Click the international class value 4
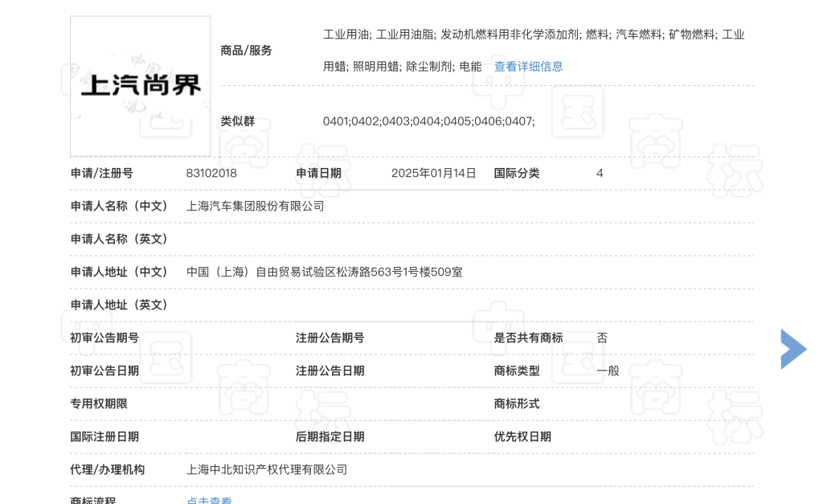 600,173
